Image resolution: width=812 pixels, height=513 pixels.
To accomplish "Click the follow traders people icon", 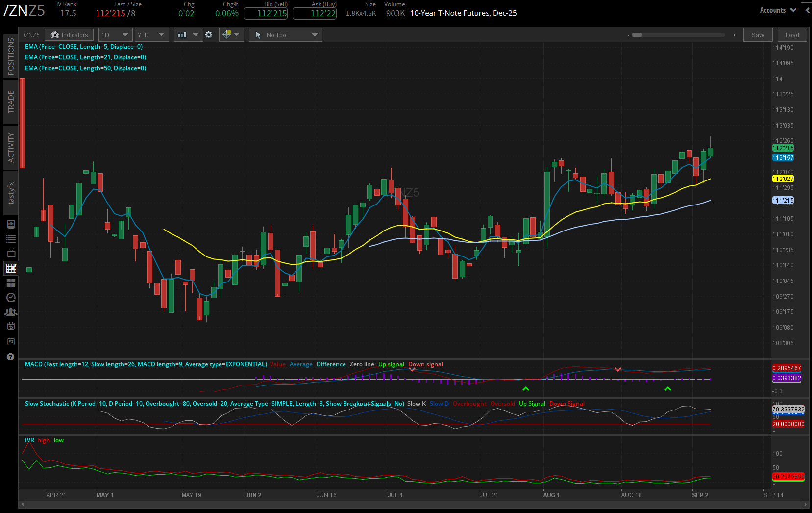I will 10,312.
